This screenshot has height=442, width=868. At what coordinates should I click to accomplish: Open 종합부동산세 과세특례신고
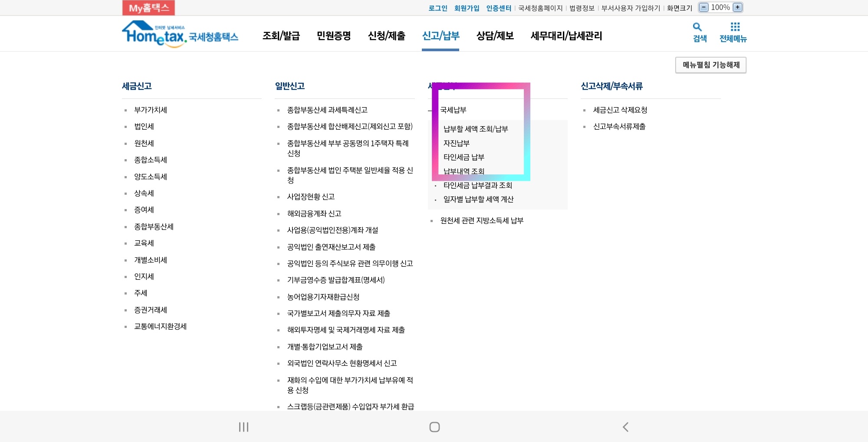point(327,110)
